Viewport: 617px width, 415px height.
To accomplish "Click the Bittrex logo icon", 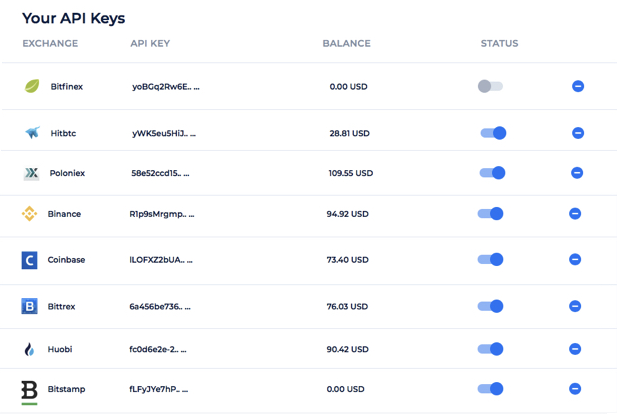I will point(30,306).
